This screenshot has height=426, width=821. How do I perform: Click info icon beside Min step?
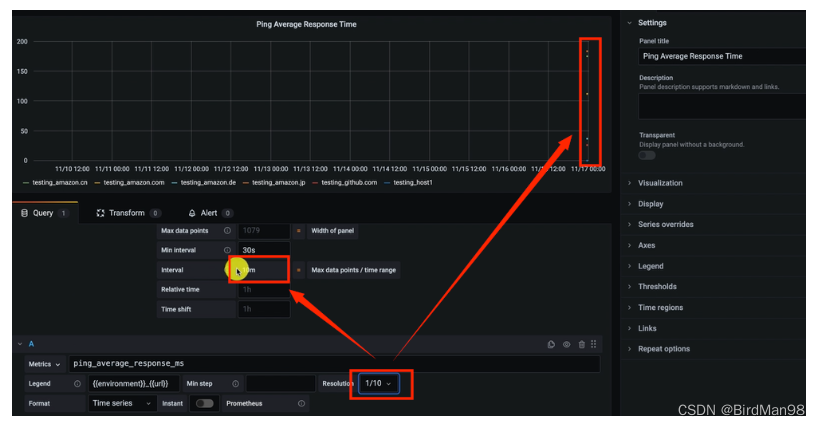[x=236, y=384]
